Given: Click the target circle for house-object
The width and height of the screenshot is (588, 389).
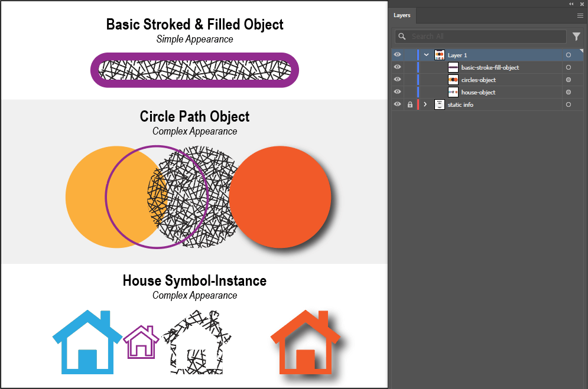Looking at the screenshot, I should [x=568, y=92].
